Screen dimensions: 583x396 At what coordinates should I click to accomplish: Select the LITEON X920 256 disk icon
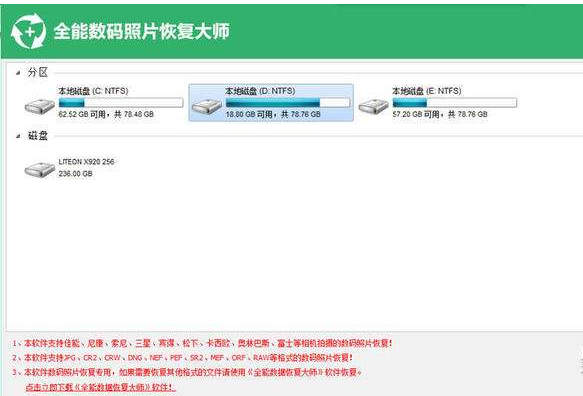39,170
